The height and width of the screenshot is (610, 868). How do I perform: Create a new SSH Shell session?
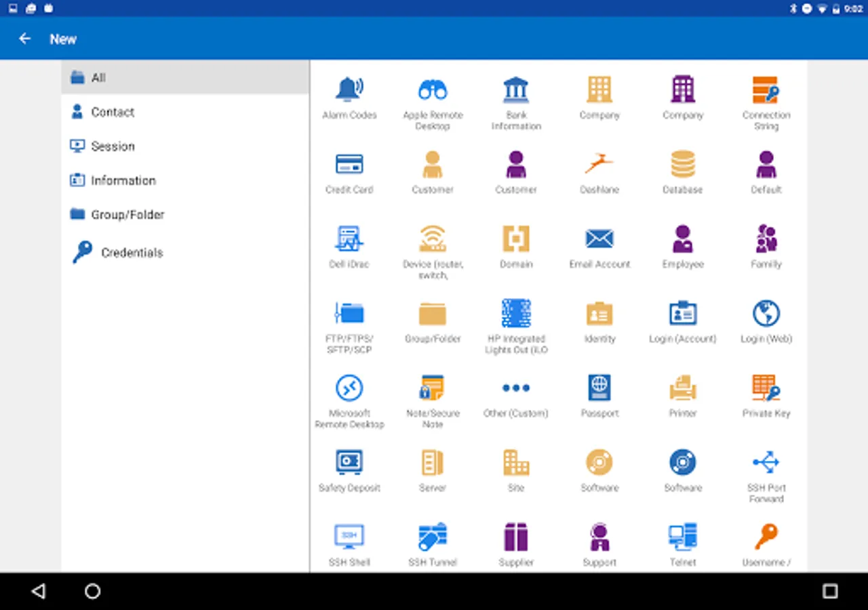(349, 537)
